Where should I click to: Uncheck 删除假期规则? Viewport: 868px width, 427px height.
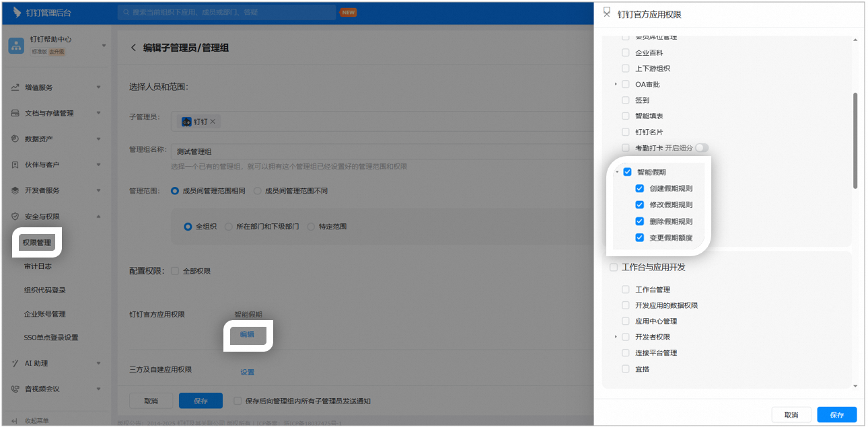[640, 221]
